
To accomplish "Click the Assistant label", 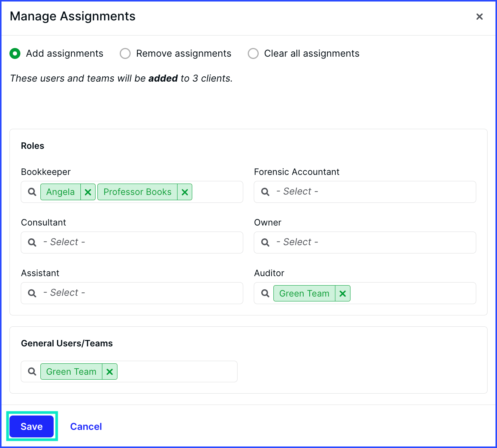I will coord(40,273).
